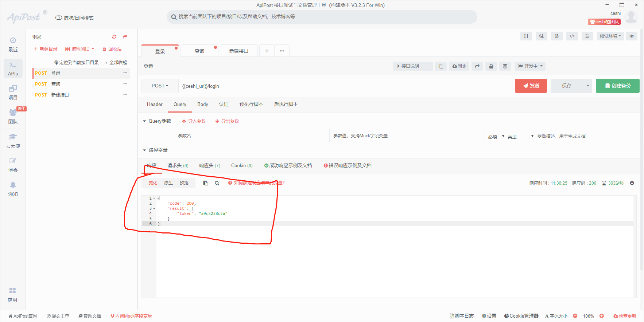Screen dimensions: 644x322
Task: Click the database stack icon beside the lock
Action: [x=505, y=66]
